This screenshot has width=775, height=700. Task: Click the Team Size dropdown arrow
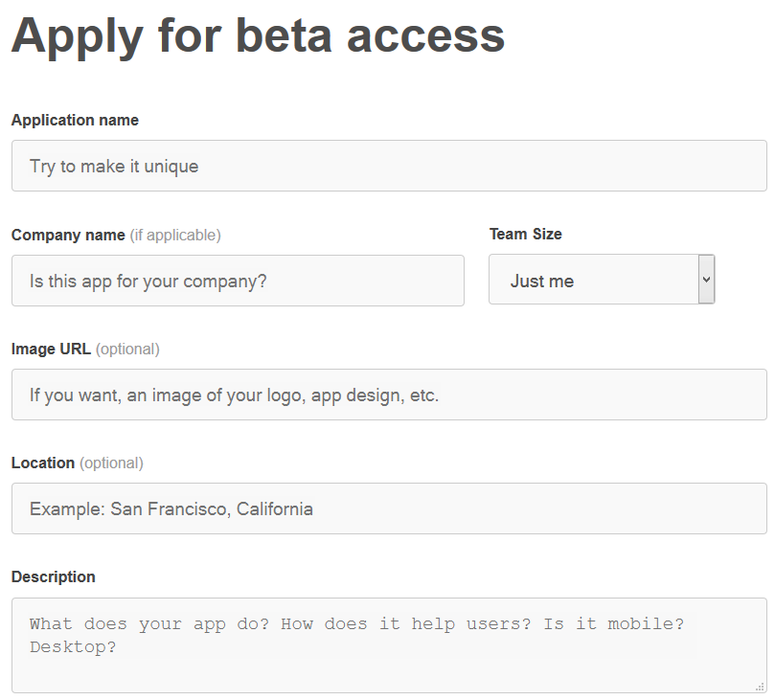pyautogui.click(x=706, y=280)
